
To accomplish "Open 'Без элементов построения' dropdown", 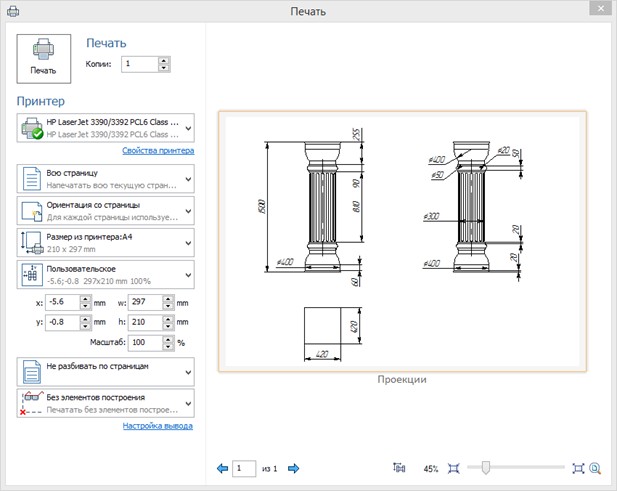I will pos(188,403).
